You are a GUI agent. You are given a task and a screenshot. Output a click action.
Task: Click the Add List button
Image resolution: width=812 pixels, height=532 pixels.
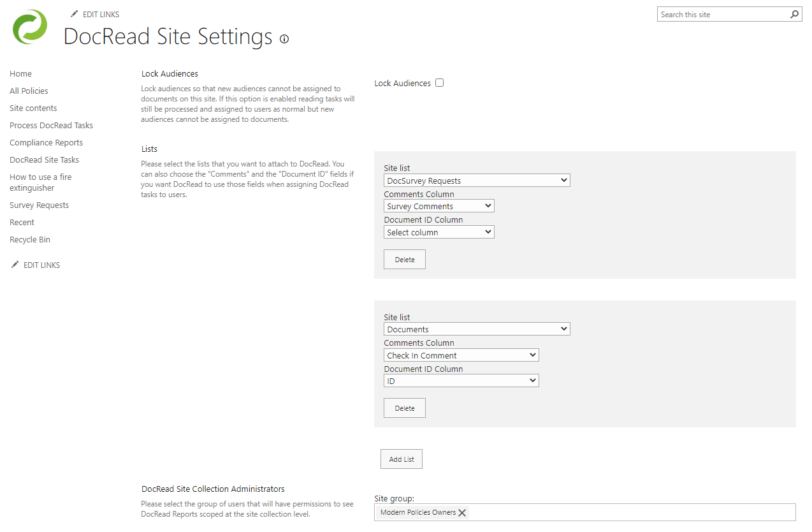402,459
